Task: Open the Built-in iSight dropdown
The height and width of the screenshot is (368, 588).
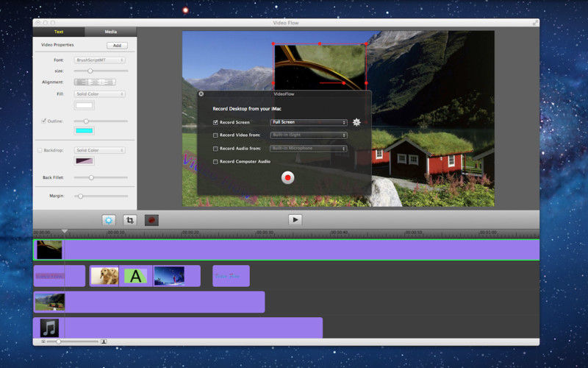Action: coord(309,135)
